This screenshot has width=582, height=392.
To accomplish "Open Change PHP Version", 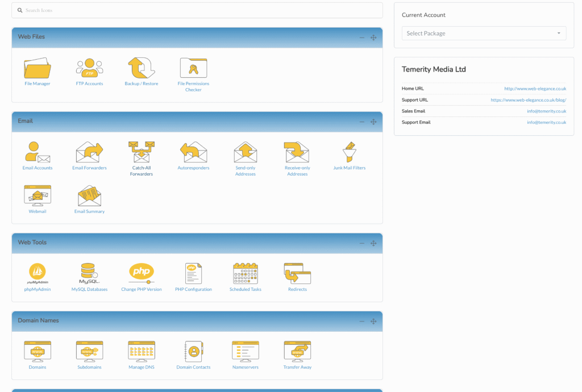I will 142,277.
